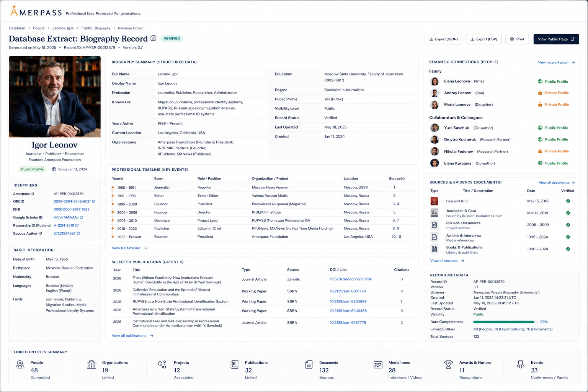
Task: Click the globe icon in Elena Leonova's row
Action: (x=540, y=82)
